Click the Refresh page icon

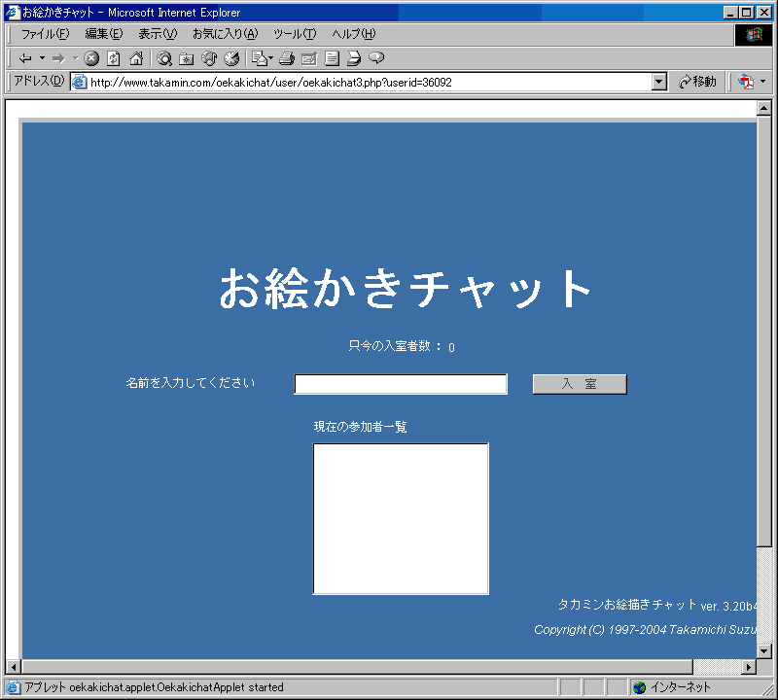[x=114, y=58]
